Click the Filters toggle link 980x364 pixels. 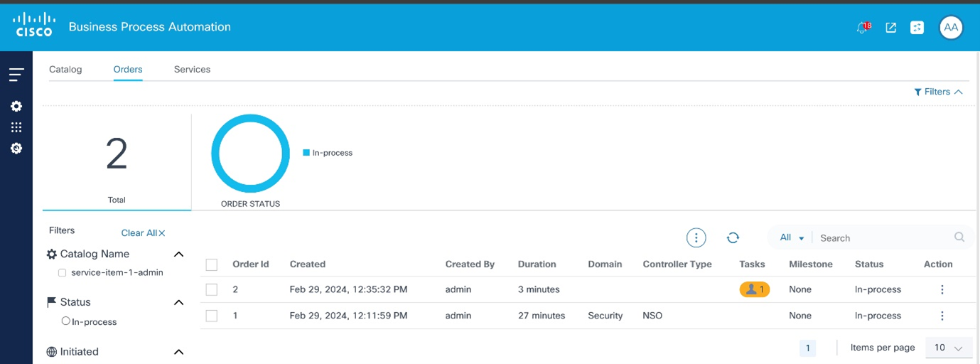pyautogui.click(x=937, y=92)
